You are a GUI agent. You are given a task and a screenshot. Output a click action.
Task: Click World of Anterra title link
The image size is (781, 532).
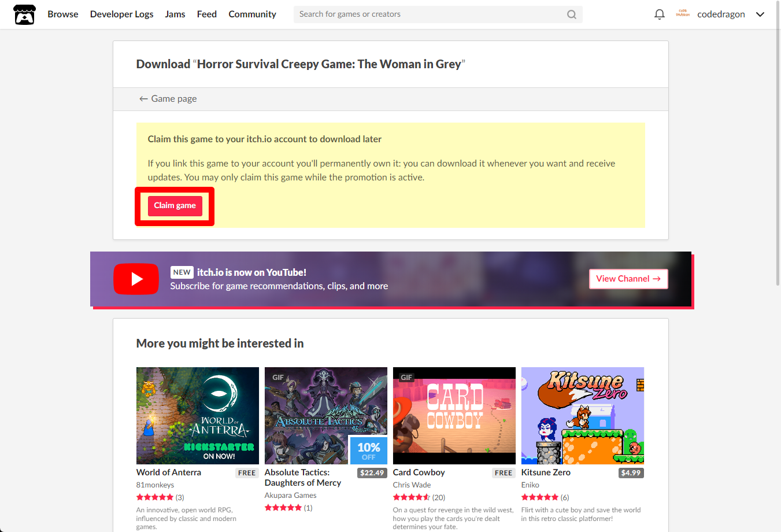pos(169,472)
